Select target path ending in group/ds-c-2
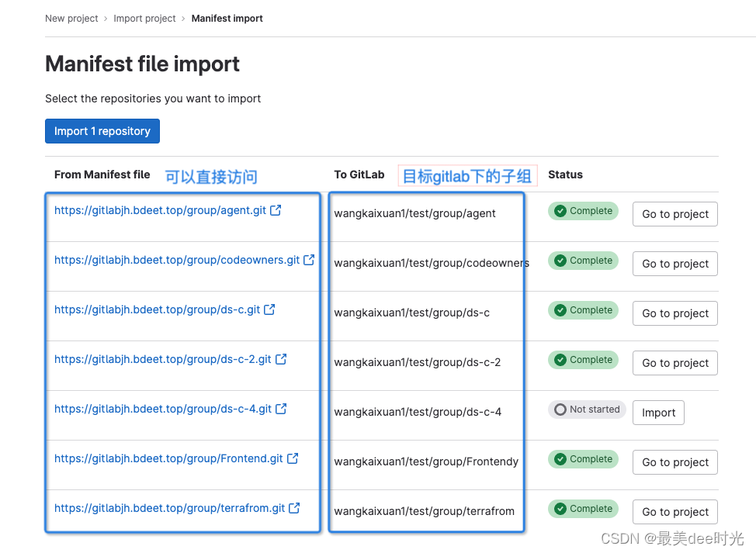This screenshot has width=756, height=553. click(418, 362)
